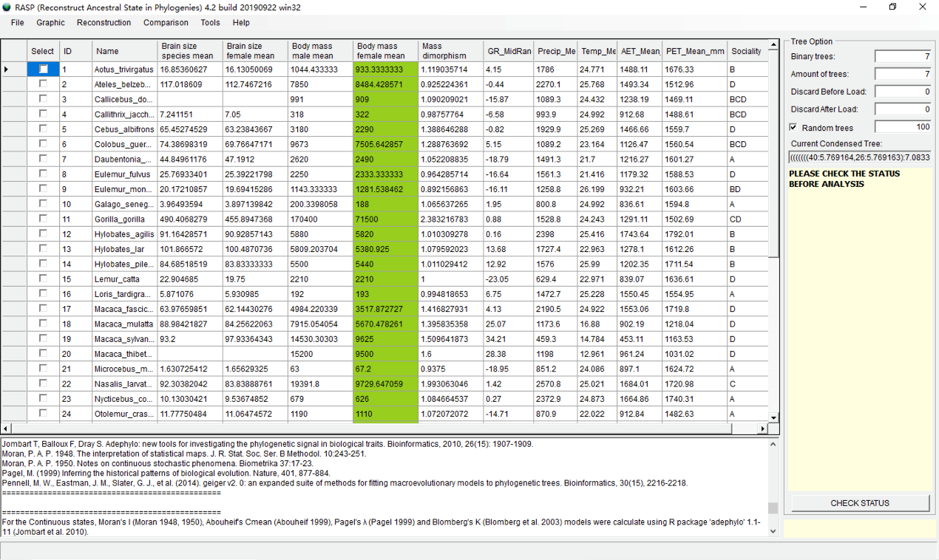Viewport: 939px width, 560px height.
Task: Click the Nasalis_larvat... name cell
Action: pos(125,383)
